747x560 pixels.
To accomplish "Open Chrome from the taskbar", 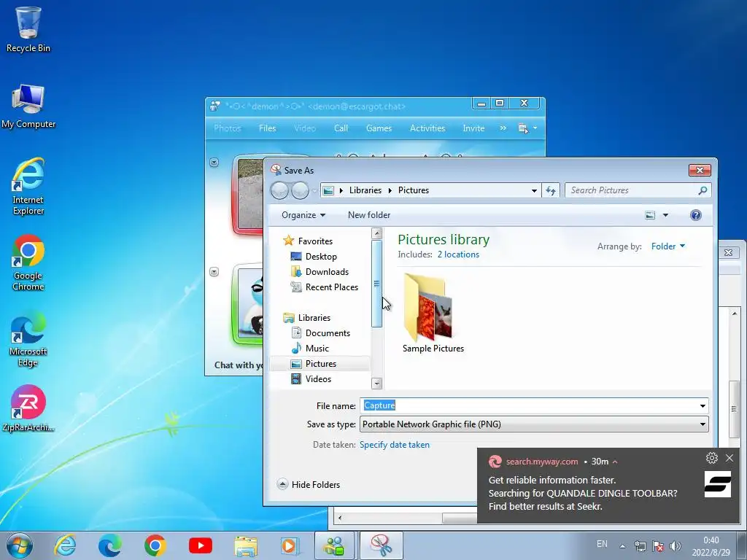I will (x=155, y=545).
